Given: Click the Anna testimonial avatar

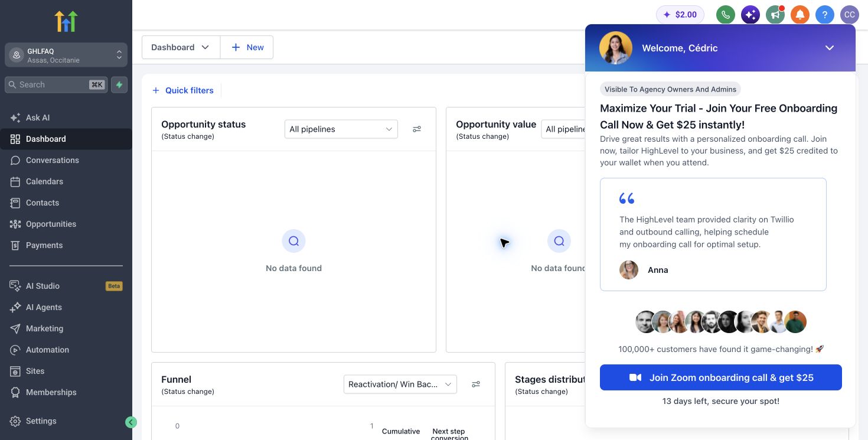Looking at the screenshot, I should point(629,270).
